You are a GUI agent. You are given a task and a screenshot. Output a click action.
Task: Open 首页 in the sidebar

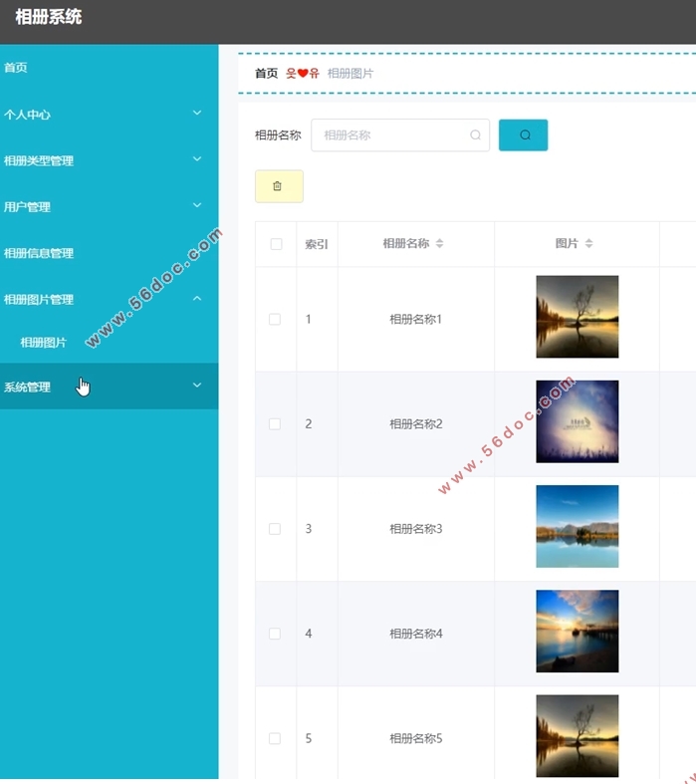pyautogui.click(x=109, y=68)
